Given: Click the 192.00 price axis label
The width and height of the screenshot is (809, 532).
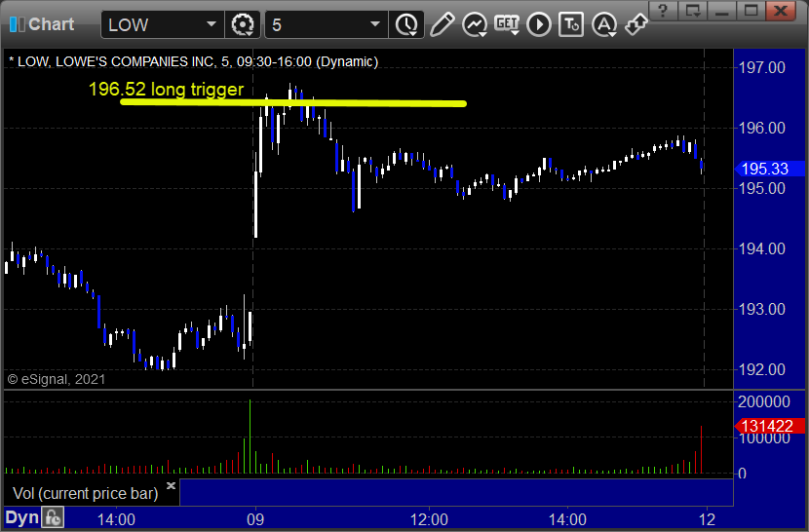Looking at the screenshot, I should pos(762,369).
